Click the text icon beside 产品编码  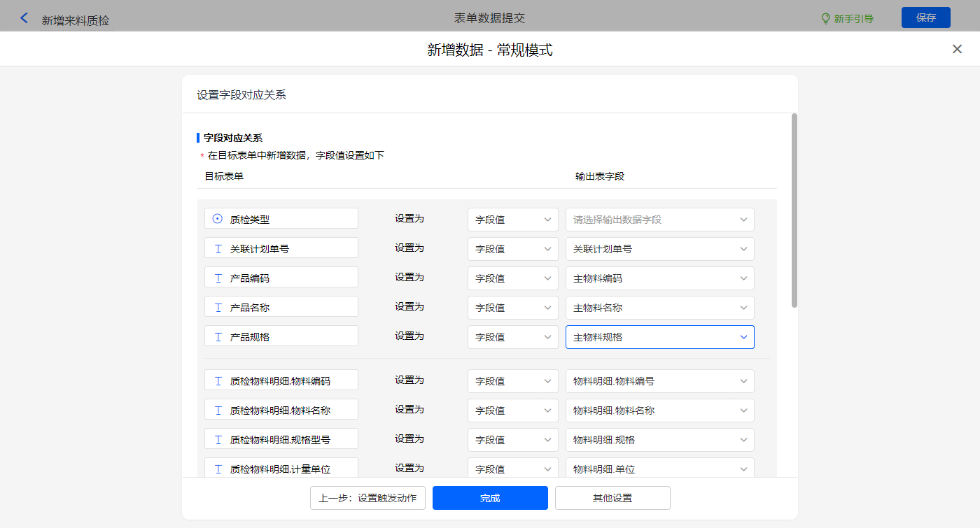[218, 278]
